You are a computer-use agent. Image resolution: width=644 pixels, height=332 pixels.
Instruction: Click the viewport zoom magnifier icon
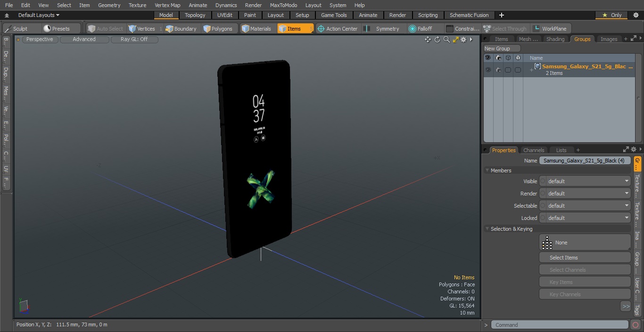pos(446,40)
